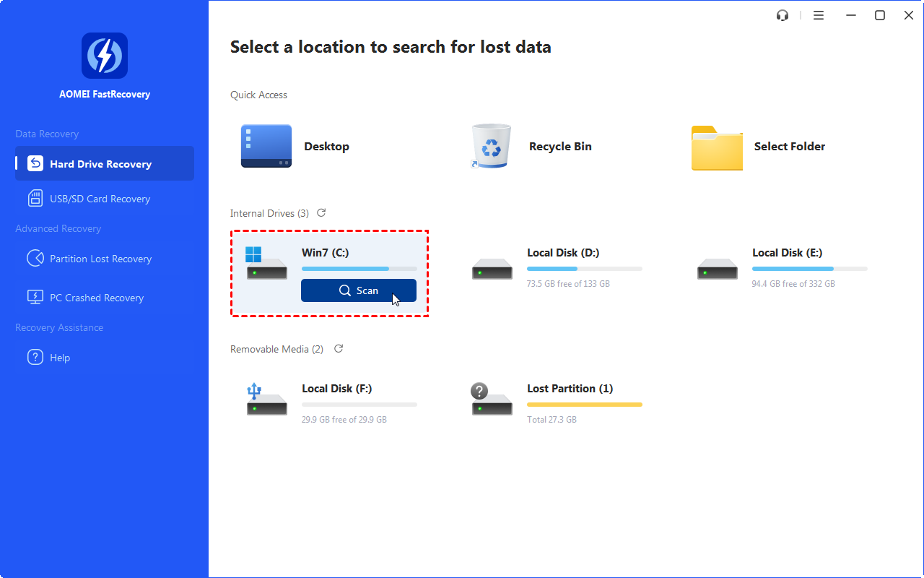Open the hamburger menu
This screenshot has height=578, width=924.
tap(819, 14)
